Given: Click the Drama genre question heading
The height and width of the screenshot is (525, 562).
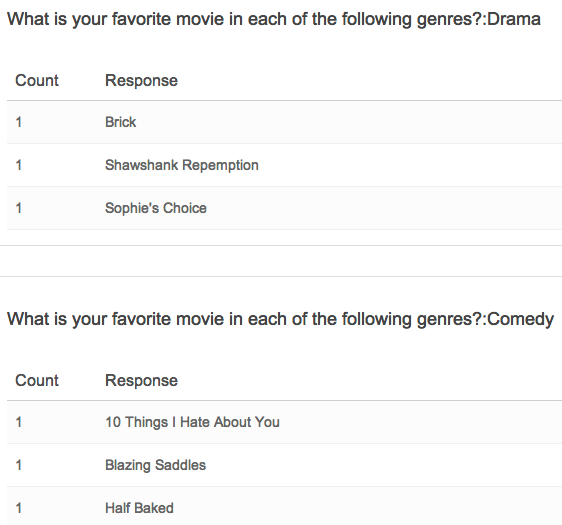Looking at the screenshot, I should [x=274, y=20].
